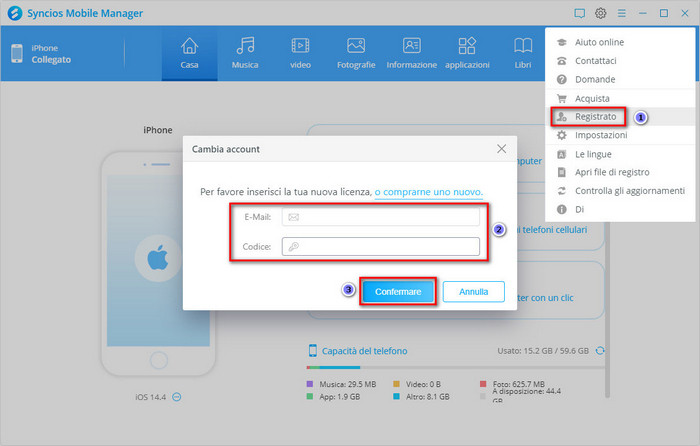
Task: Follow the 'o comprarne uno nuovo' link
Action: coord(429,192)
